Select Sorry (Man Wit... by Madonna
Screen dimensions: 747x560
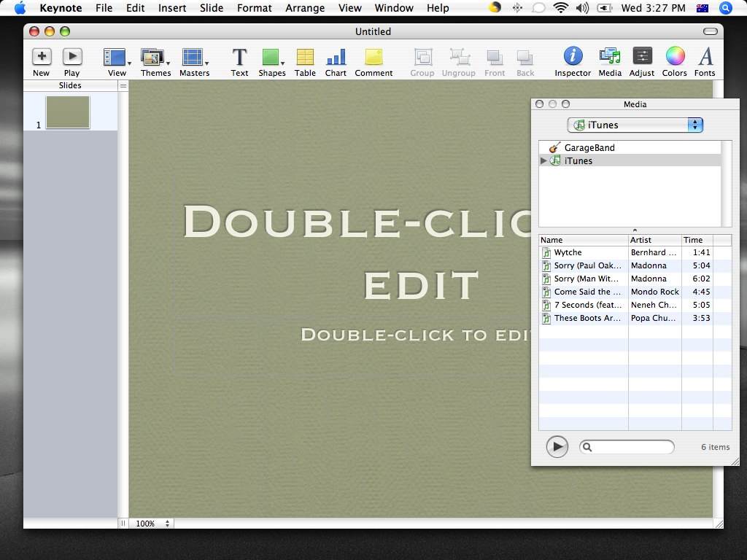click(626, 279)
